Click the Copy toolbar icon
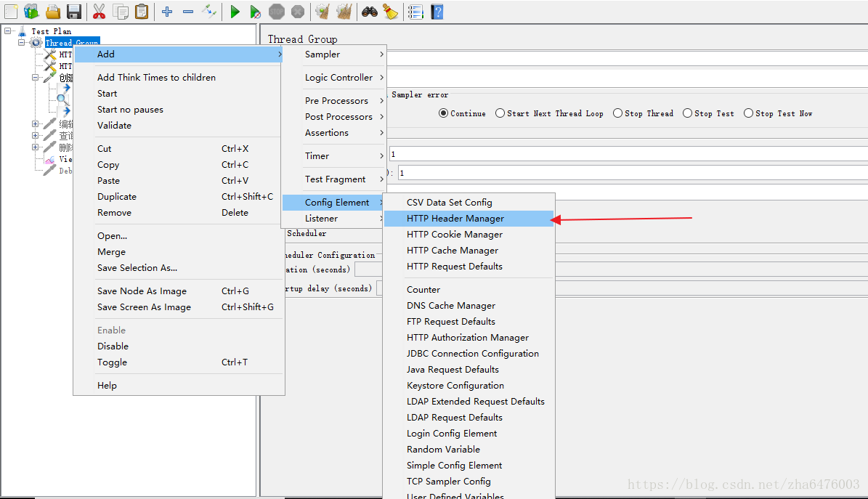The height and width of the screenshot is (499, 868). pyautogui.click(x=120, y=11)
